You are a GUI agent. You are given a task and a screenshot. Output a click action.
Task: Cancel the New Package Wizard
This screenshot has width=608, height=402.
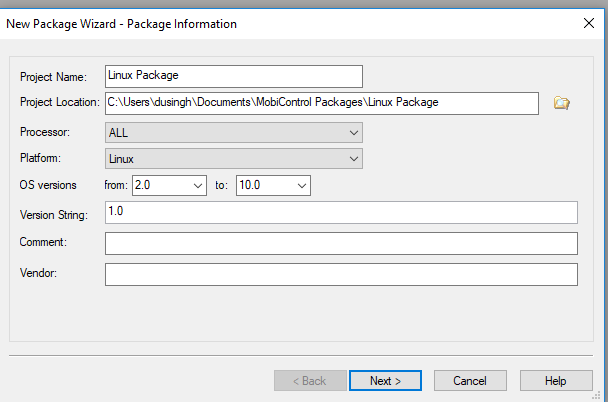(469, 381)
